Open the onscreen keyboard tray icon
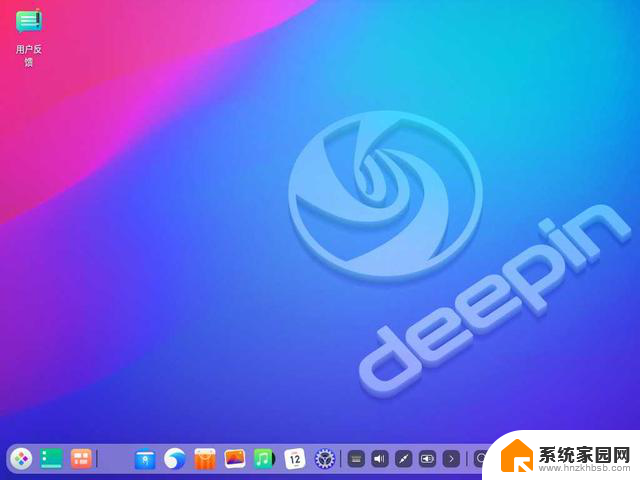 pyautogui.click(x=356, y=459)
